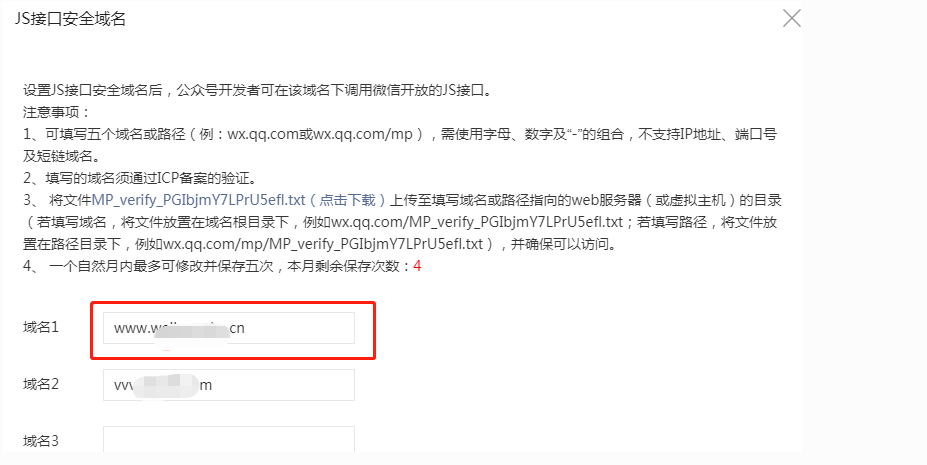Click the blurred portion of 域名2 value

(x=164, y=385)
